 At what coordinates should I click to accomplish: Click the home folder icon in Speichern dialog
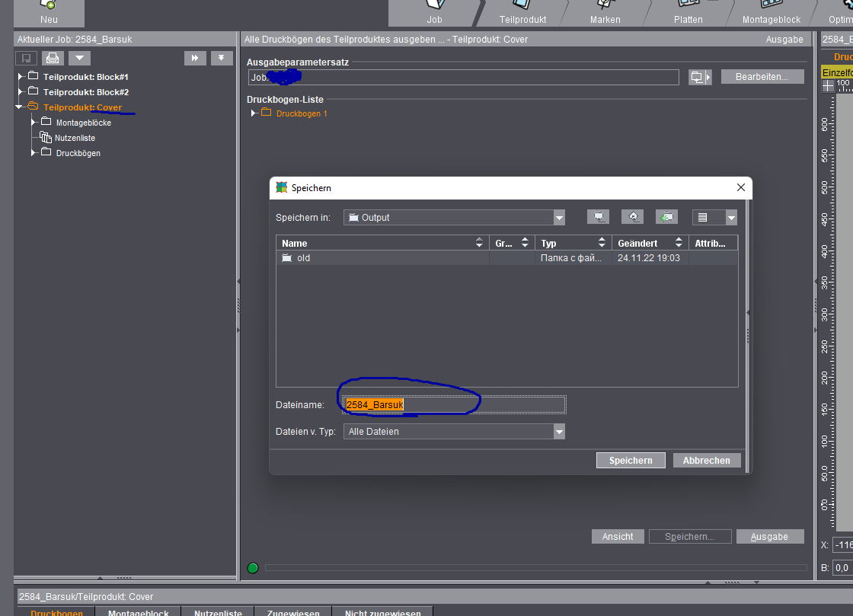pyautogui.click(x=632, y=217)
